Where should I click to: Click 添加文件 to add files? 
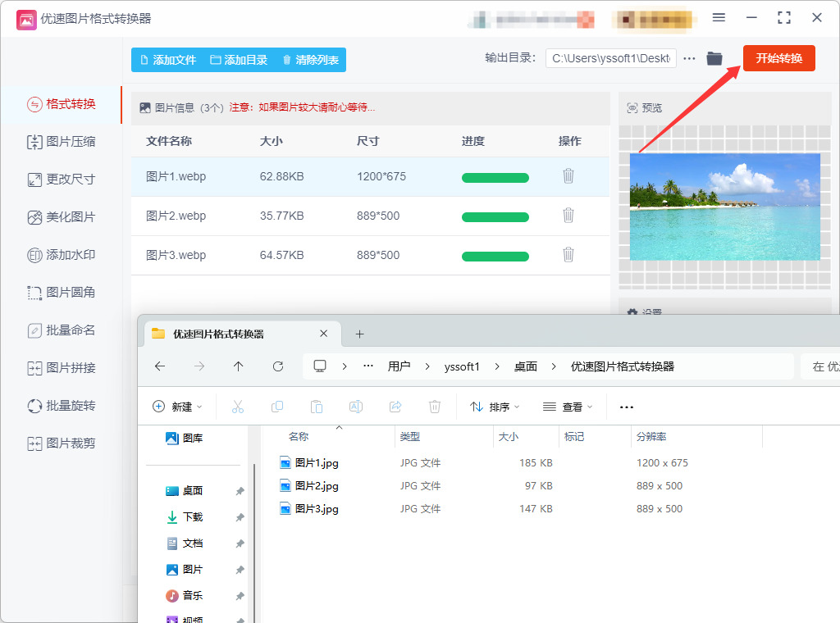tap(168, 60)
